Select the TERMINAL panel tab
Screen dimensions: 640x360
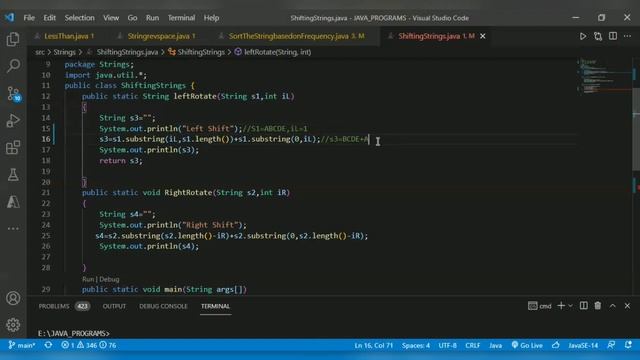click(216, 306)
